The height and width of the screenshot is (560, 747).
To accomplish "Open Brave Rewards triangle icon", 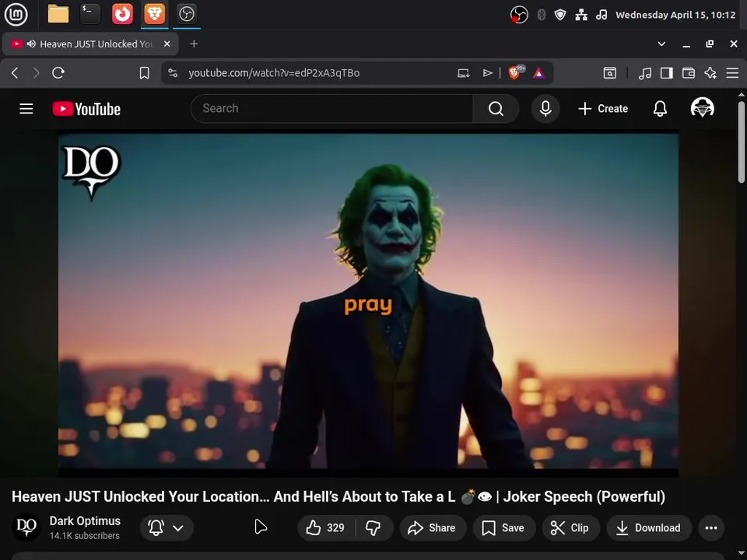I will [538, 73].
